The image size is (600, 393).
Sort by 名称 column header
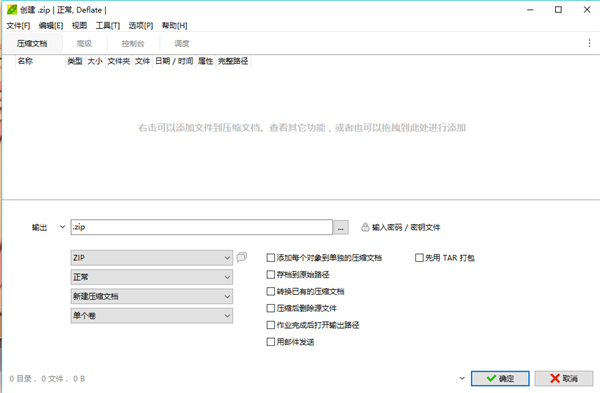pos(40,61)
